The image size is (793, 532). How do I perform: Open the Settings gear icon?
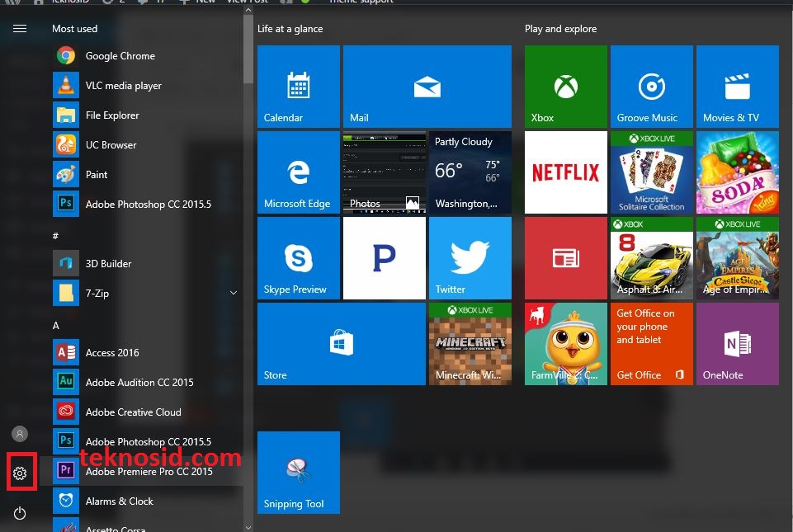[20, 473]
